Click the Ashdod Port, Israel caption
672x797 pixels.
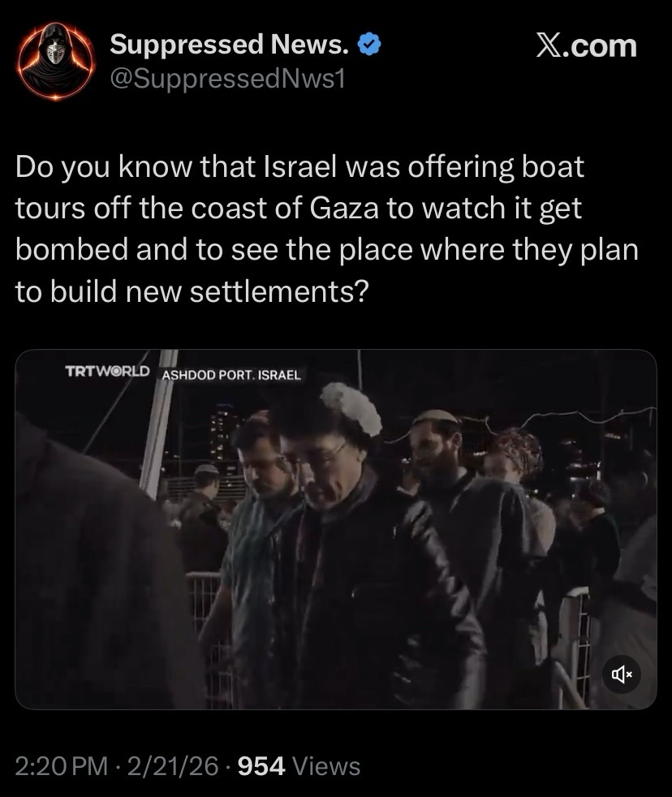231,376
